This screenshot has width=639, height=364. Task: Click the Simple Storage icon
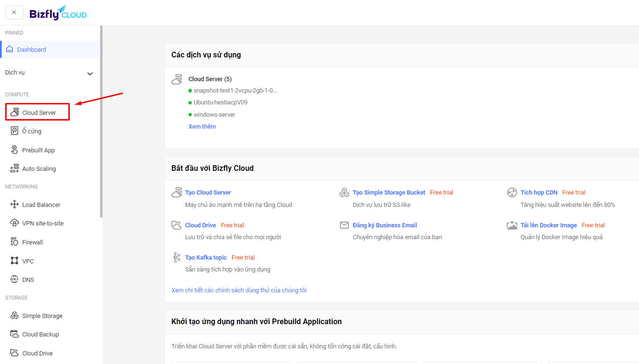(14, 316)
